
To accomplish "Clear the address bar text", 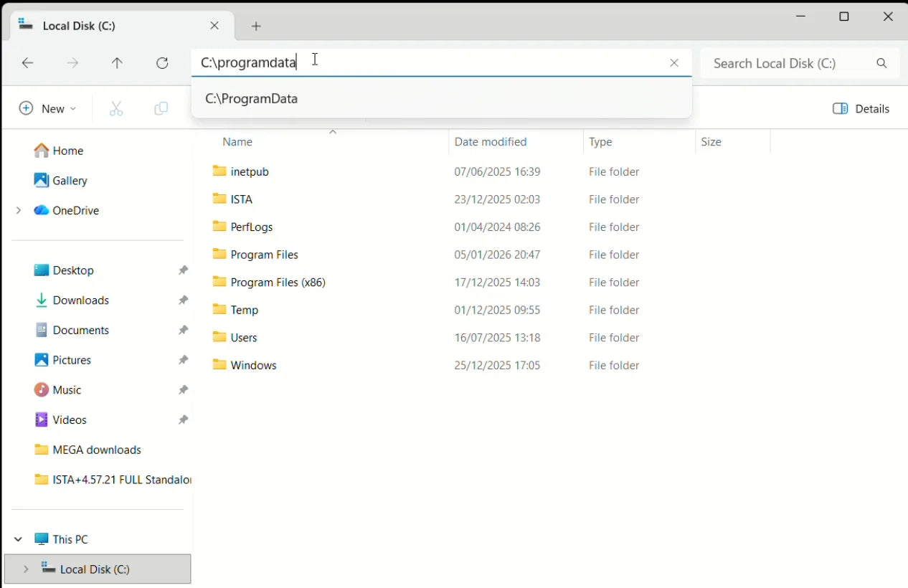I will pyautogui.click(x=674, y=63).
